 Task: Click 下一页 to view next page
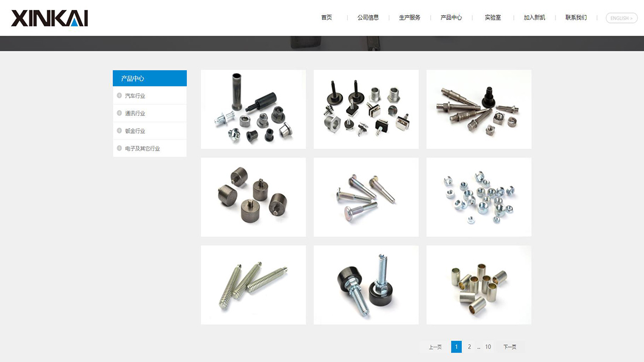pos(509,347)
